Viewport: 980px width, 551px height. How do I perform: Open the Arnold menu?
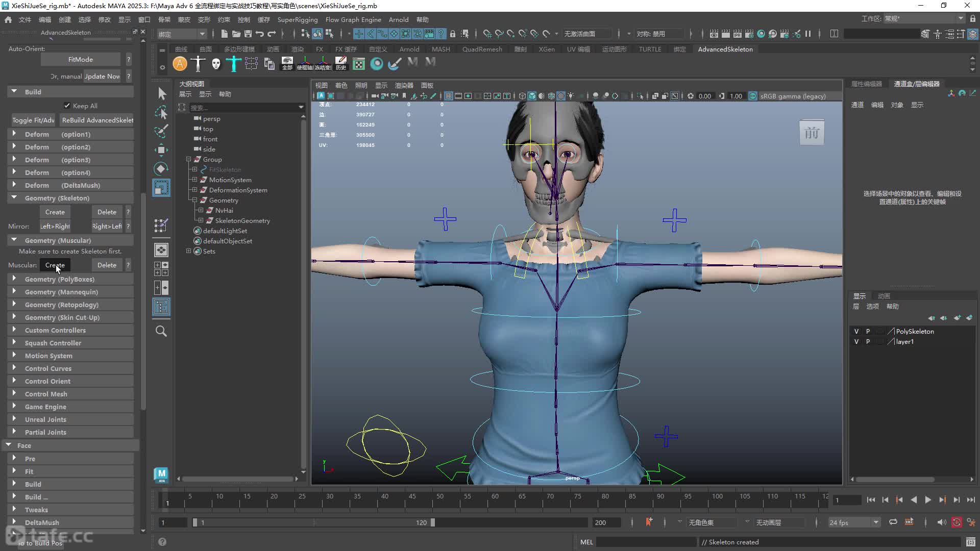tap(398, 19)
